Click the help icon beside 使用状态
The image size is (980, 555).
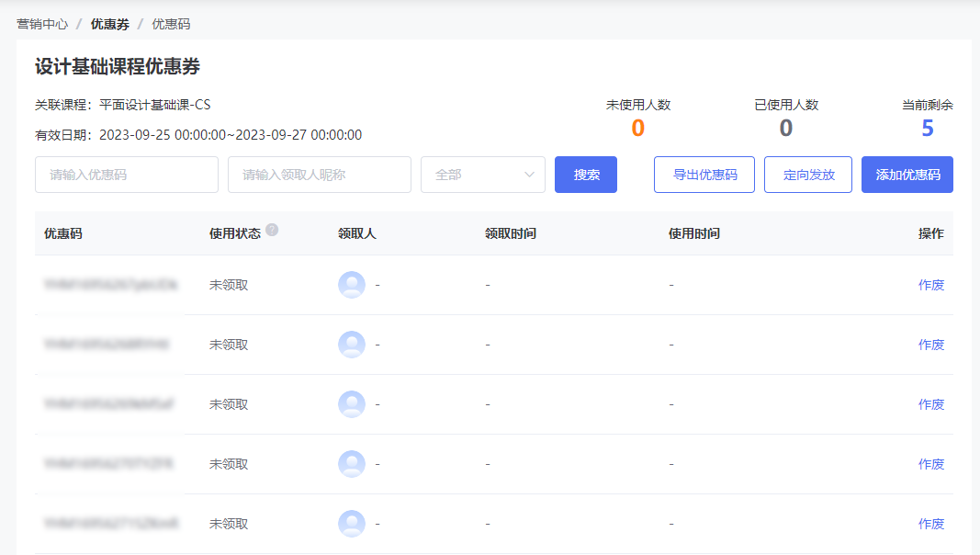272,230
